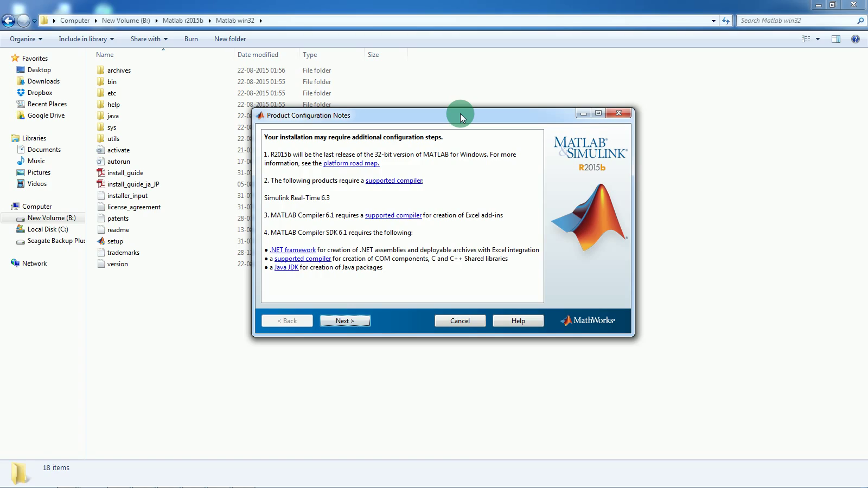Open Google Drive in Favorites

pos(46,115)
